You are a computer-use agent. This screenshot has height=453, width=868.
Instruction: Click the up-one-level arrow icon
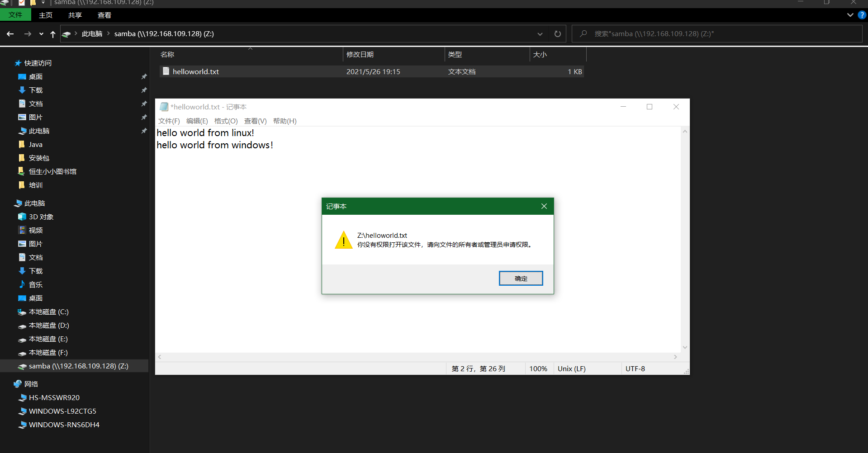coord(52,33)
